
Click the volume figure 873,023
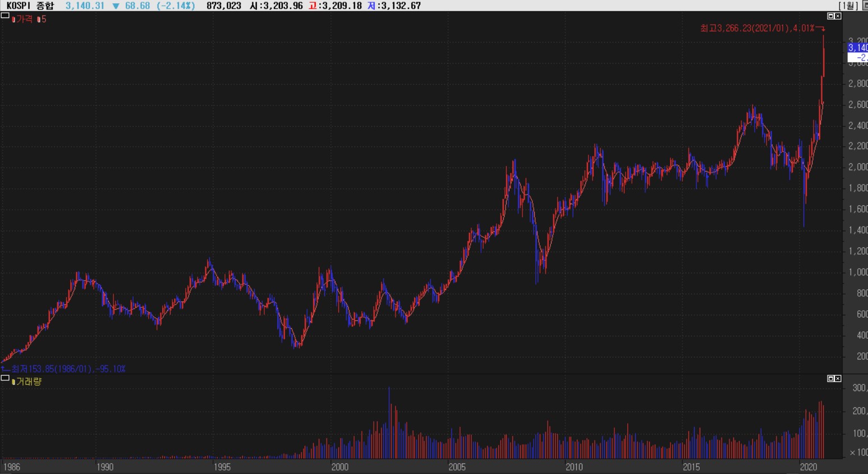point(224,6)
